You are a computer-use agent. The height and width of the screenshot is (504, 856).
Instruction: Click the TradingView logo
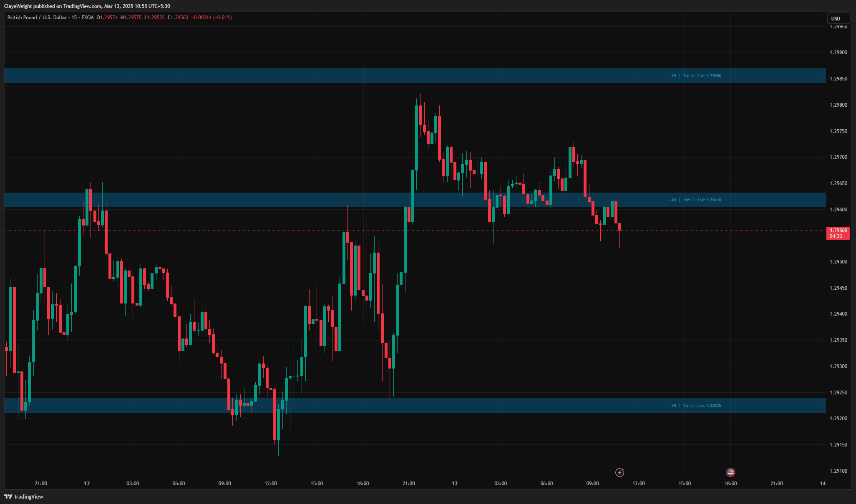(24, 496)
